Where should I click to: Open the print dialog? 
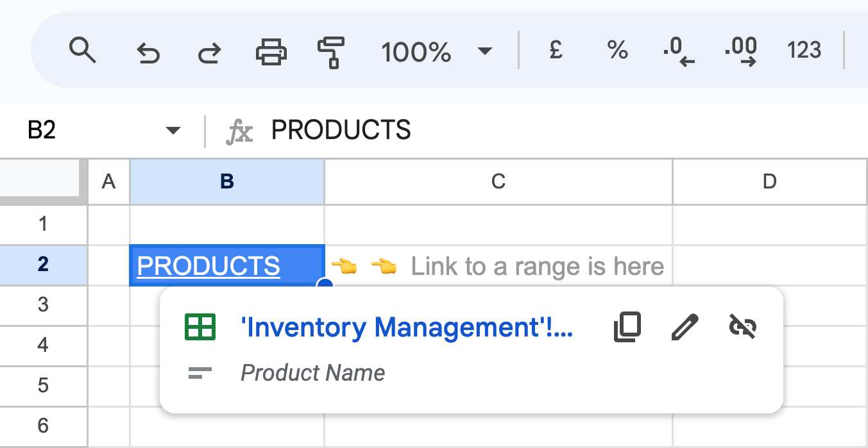271,51
